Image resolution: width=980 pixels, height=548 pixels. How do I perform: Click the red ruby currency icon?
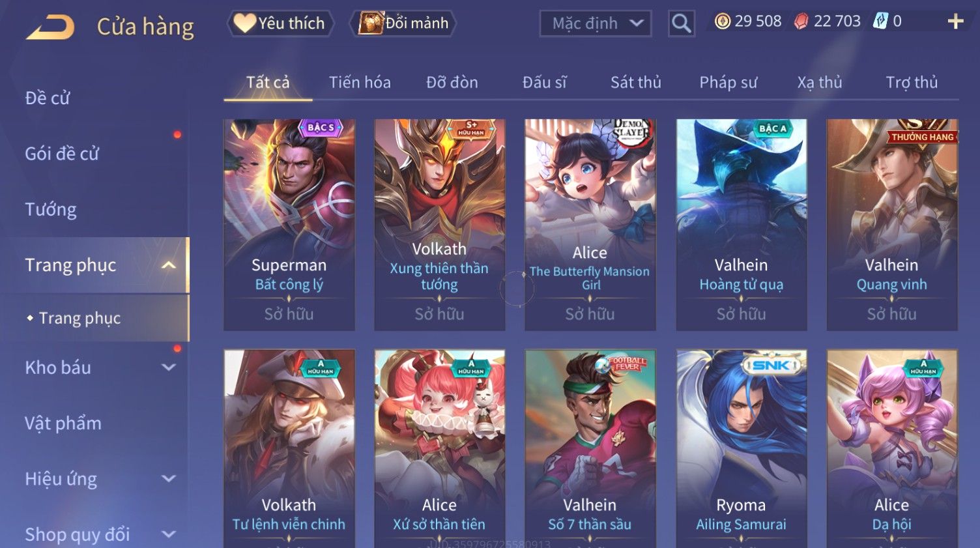tap(801, 22)
